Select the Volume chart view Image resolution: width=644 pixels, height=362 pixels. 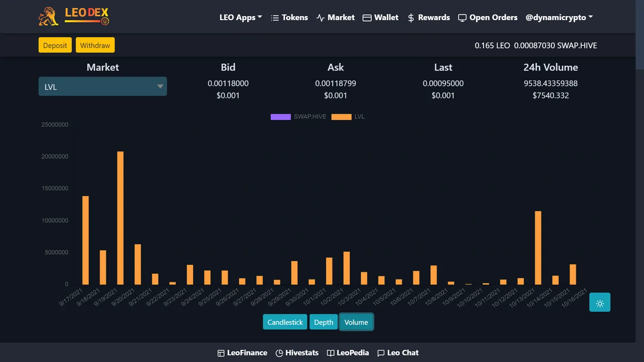356,322
